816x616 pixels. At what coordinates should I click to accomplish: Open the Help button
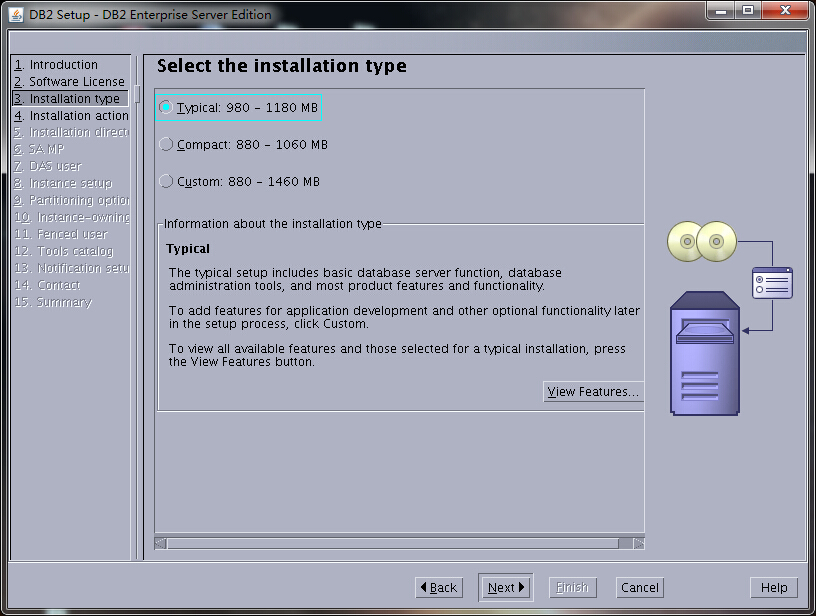tap(774, 588)
